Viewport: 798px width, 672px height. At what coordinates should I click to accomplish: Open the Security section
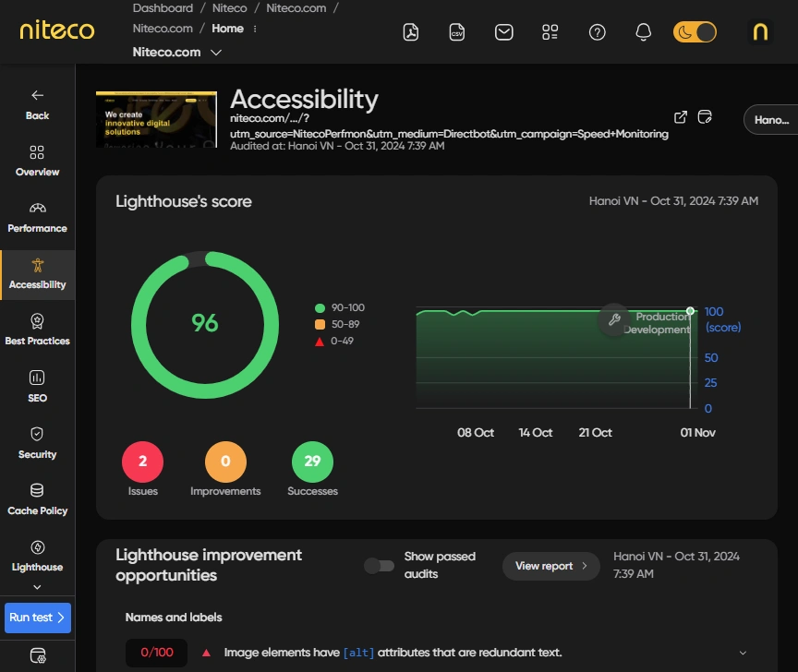tap(37, 443)
